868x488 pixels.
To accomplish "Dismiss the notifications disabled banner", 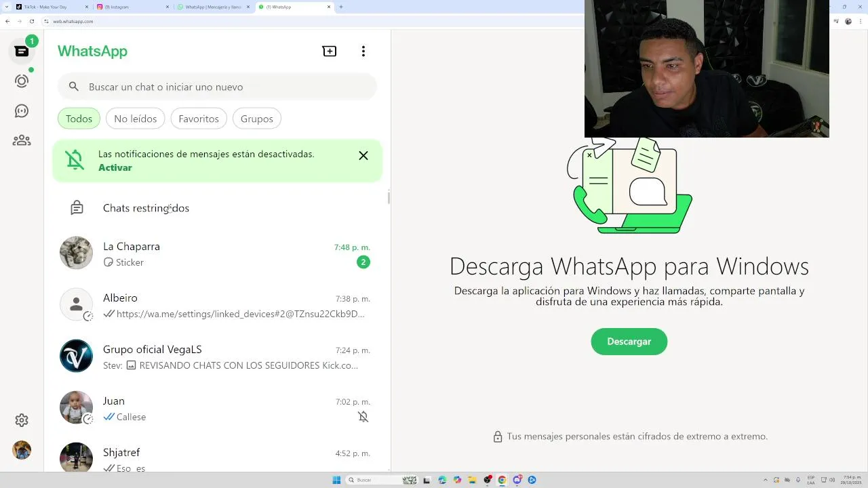I will [363, 156].
